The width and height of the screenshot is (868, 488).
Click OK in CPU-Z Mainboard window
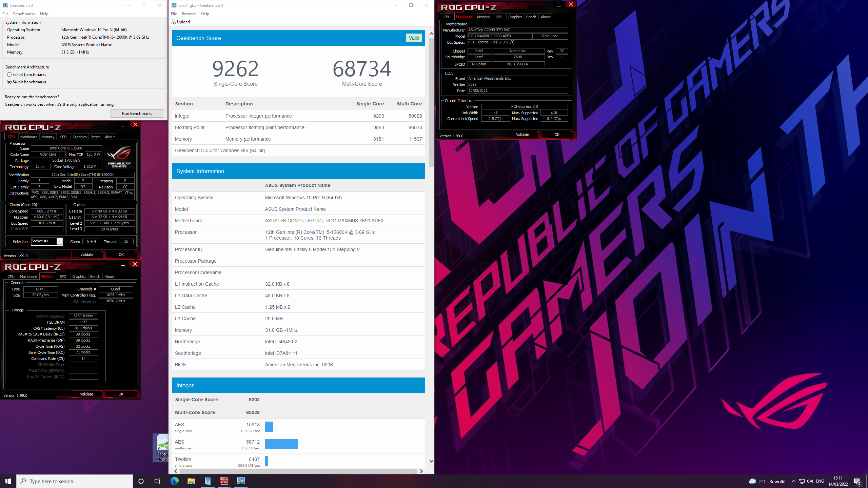coord(557,135)
